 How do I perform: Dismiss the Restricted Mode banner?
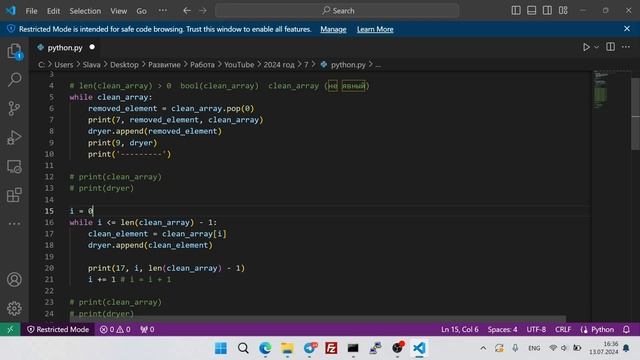[x=627, y=29]
